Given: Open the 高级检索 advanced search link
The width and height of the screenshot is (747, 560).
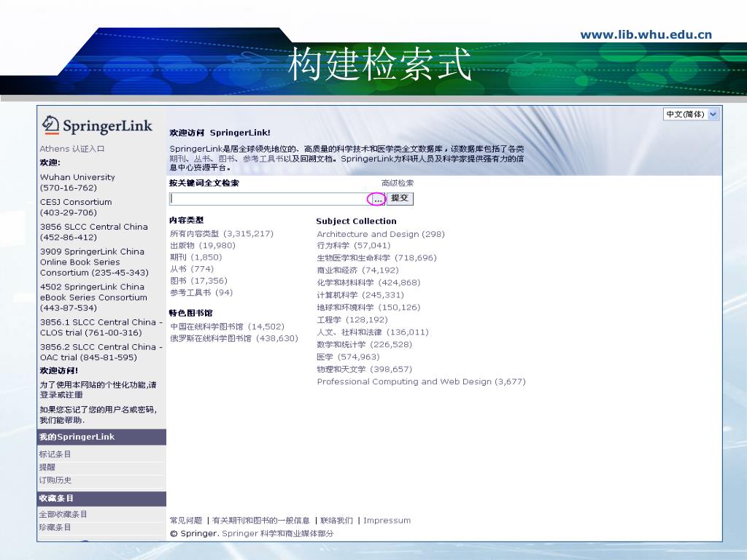Looking at the screenshot, I should tap(398, 183).
